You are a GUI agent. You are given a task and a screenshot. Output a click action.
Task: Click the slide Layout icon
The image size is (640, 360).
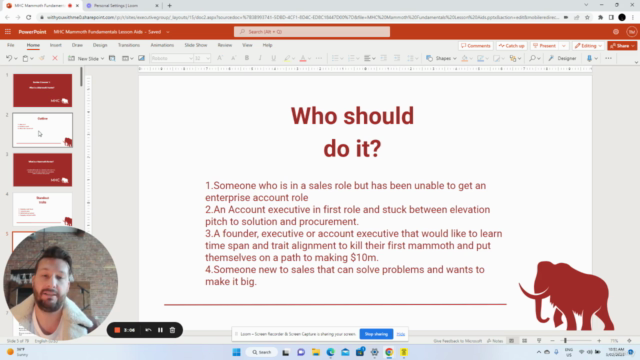click(126, 58)
